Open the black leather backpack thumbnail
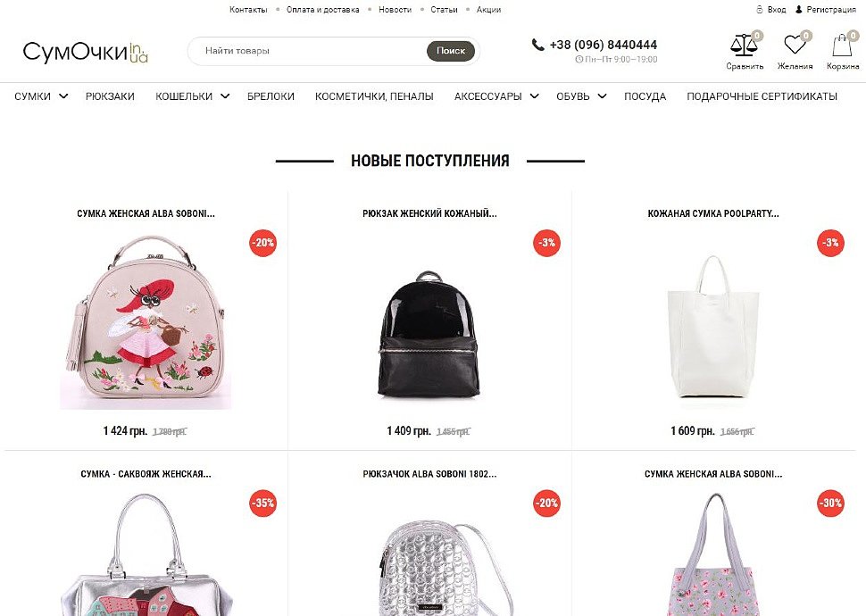Image resolution: width=866 pixels, height=616 pixels. [428, 334]
